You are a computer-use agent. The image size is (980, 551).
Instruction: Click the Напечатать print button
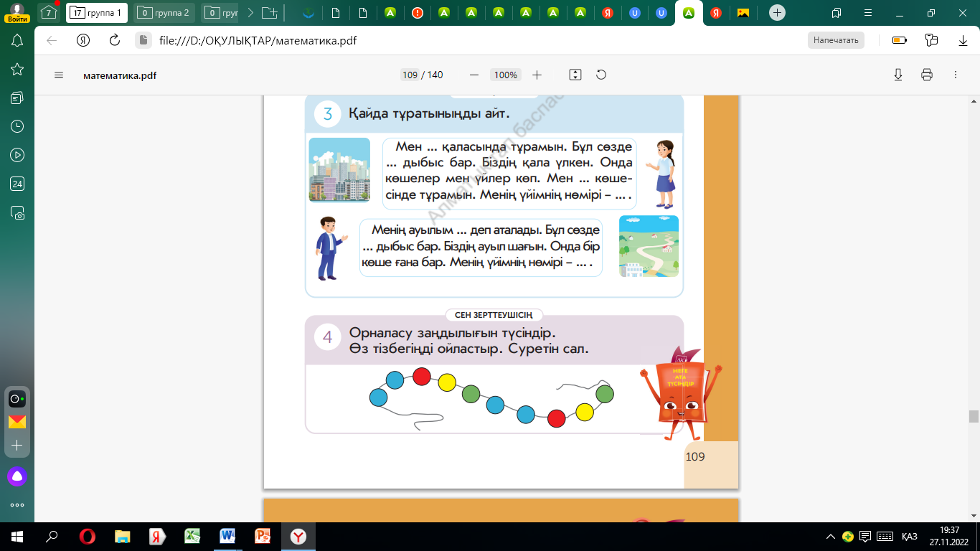(x=836, y=40)
